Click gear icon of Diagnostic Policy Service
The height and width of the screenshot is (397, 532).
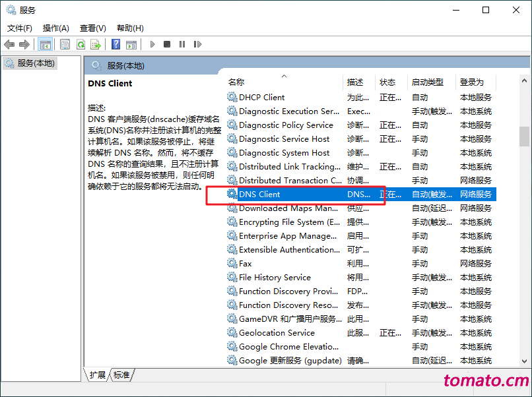point(232,125)
